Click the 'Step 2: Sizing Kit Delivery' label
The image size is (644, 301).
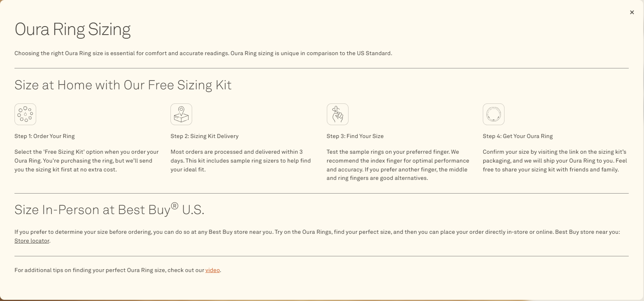tap(204, 136)
